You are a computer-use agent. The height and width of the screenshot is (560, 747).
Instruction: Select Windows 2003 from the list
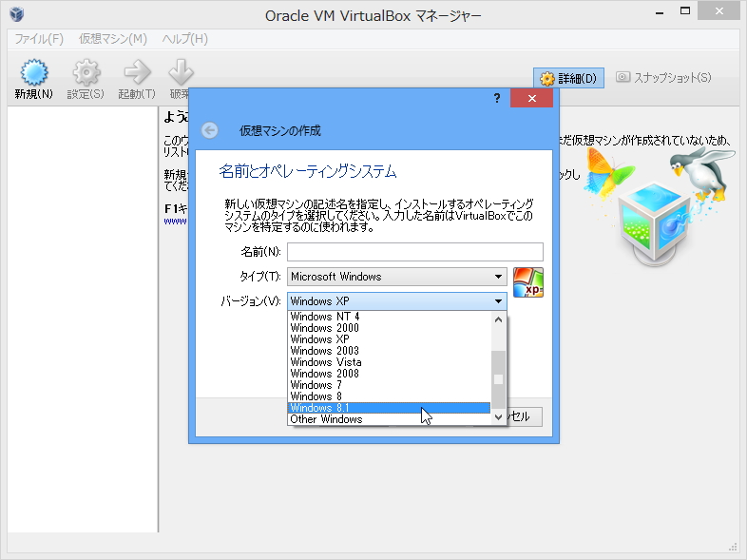point(390,351)
